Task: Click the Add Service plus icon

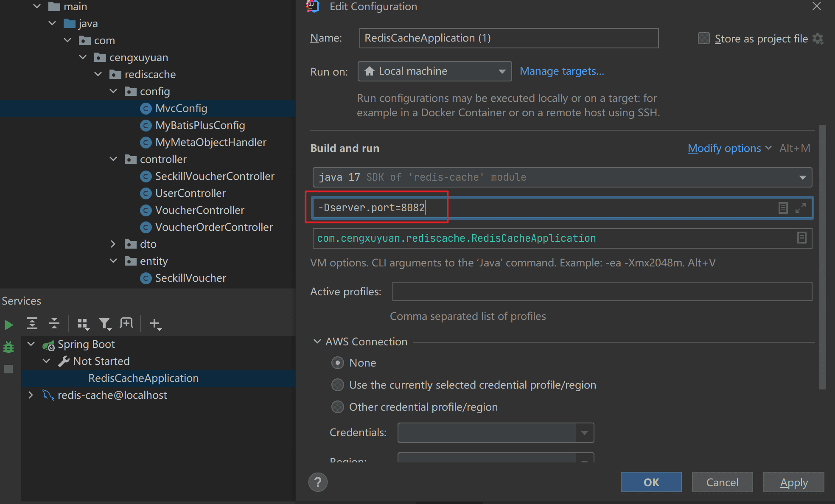Action: pyautogui.click(x=155, y=324)
